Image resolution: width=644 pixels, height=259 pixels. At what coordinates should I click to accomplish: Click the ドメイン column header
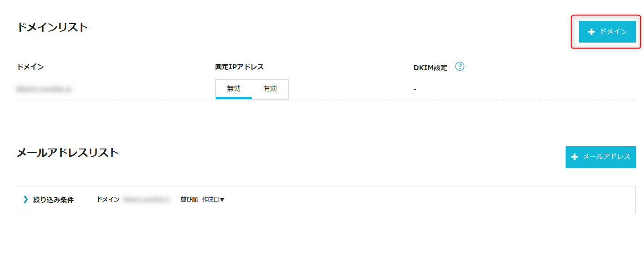pyautogui.click(x=30, y=67)
